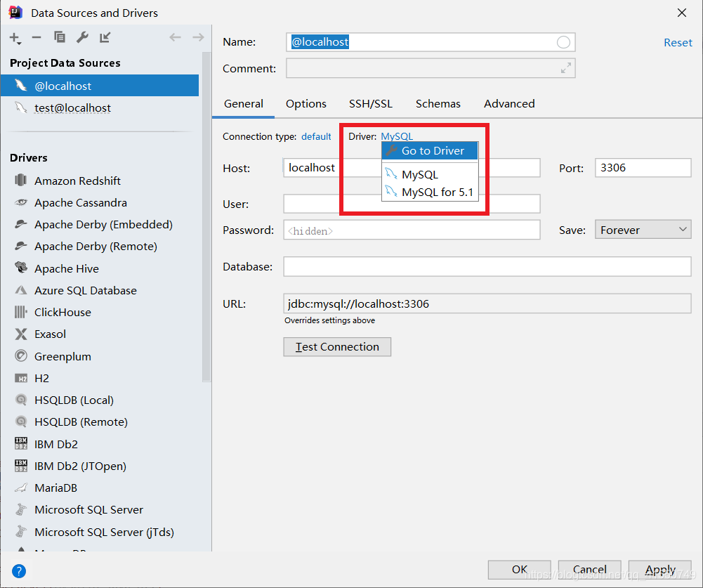Select the IBM Db2 driver
This screenshot has width=703, height=588.
click(101, 444)
